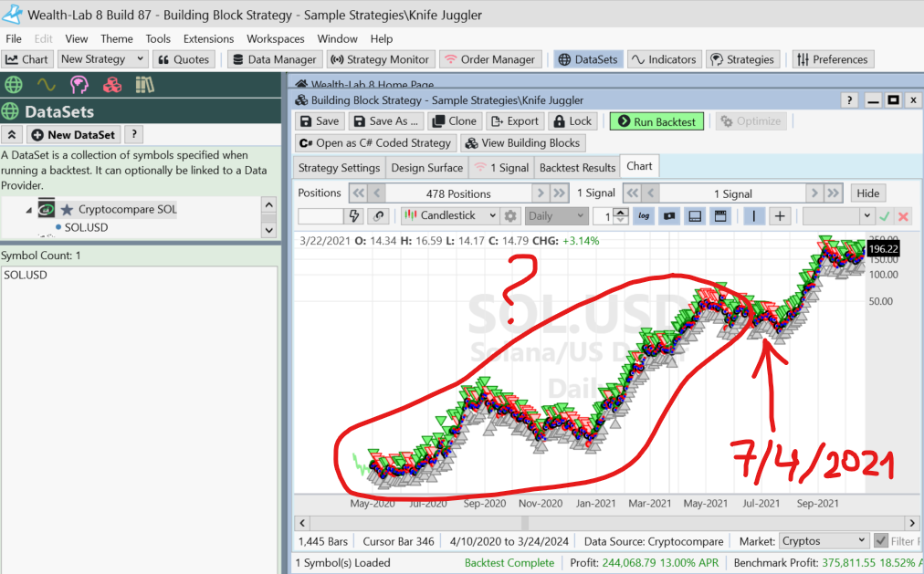924x574 pixels.
Task: Click the lightning bolt symbol button
Action: 354,216
